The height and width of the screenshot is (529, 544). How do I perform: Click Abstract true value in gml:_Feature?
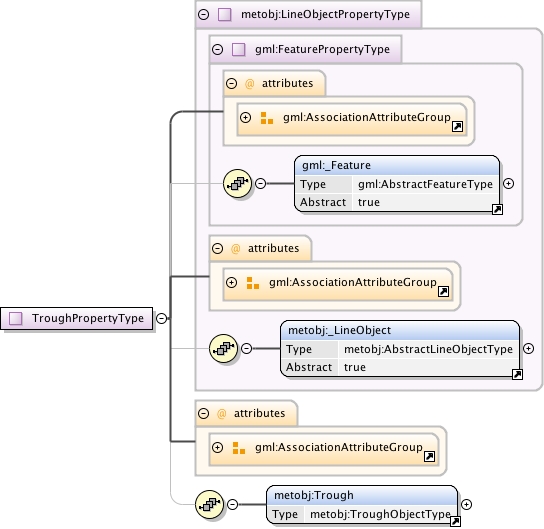click(x=369, y=202)
